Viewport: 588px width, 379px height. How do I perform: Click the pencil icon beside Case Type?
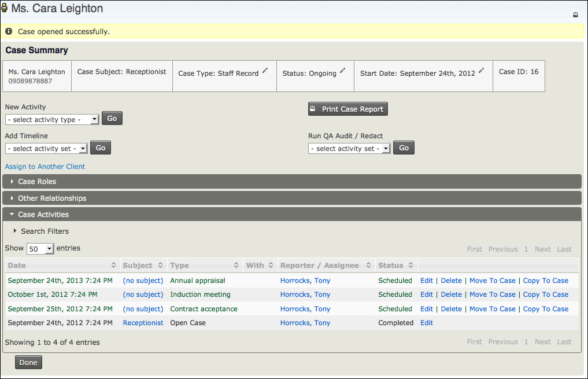[265, 71]
